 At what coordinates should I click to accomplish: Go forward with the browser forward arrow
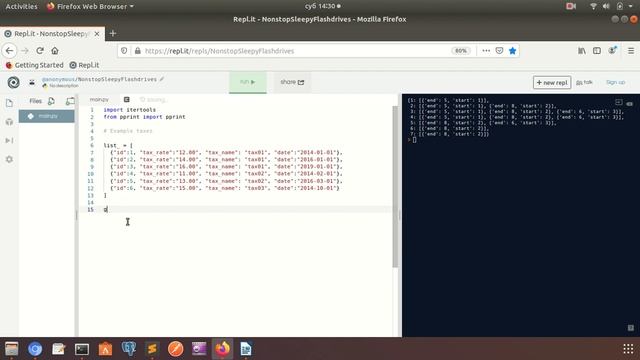point(25,51)
